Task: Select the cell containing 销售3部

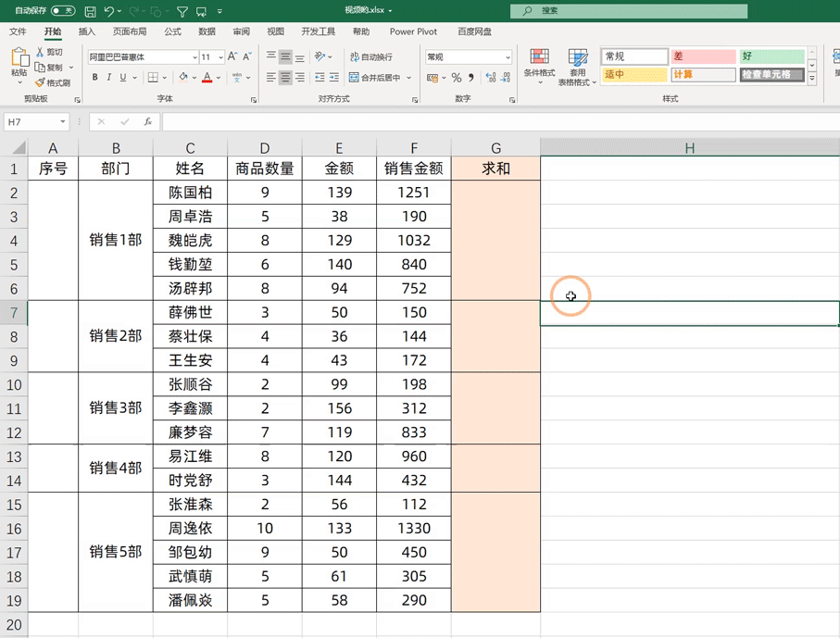Action: tap(116, 408)
